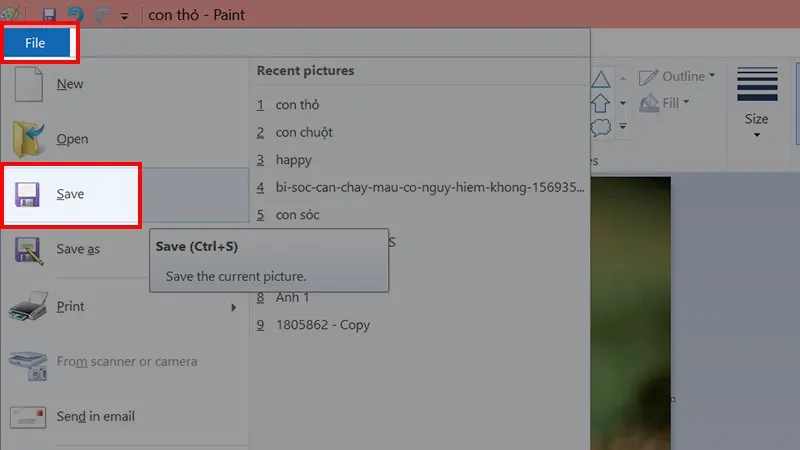800x450 pixels.
Task: Open recent picture 'con chuột'
Action: coord(304,132)
